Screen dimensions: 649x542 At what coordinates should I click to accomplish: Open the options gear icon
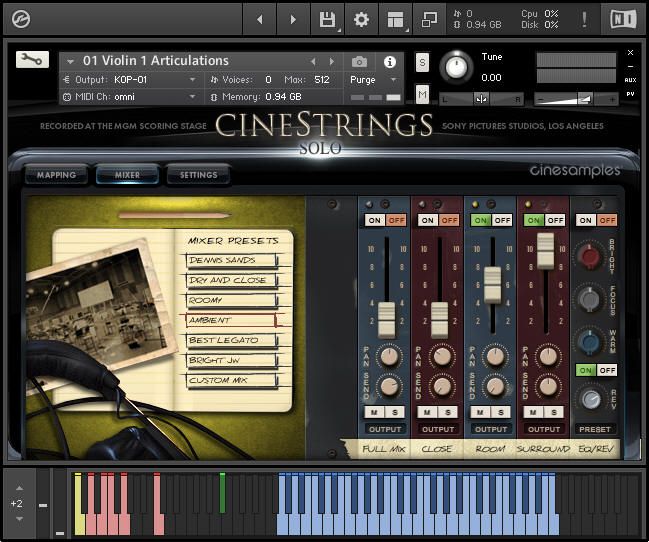pyautogui.click(x=361, y=19)
